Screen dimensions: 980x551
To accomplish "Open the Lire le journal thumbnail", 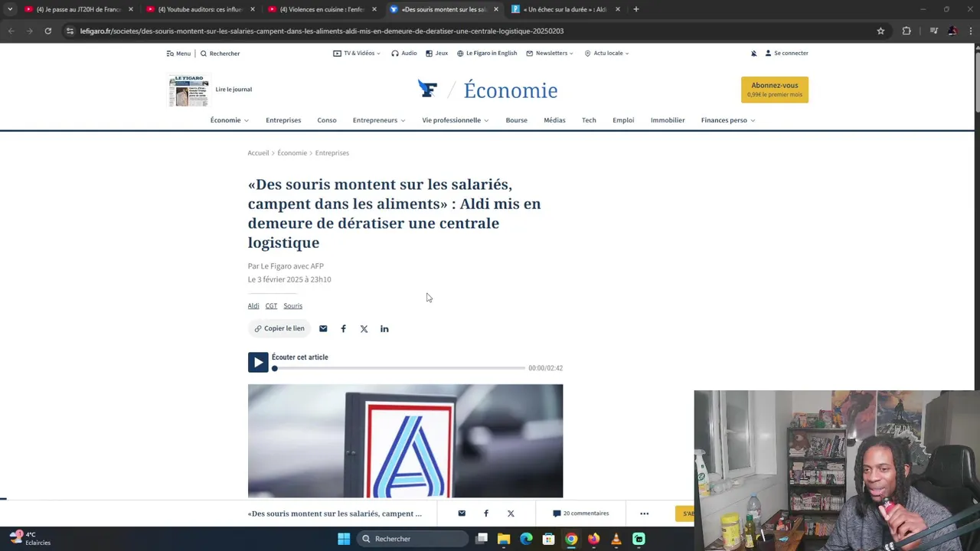I will point(189,90).
